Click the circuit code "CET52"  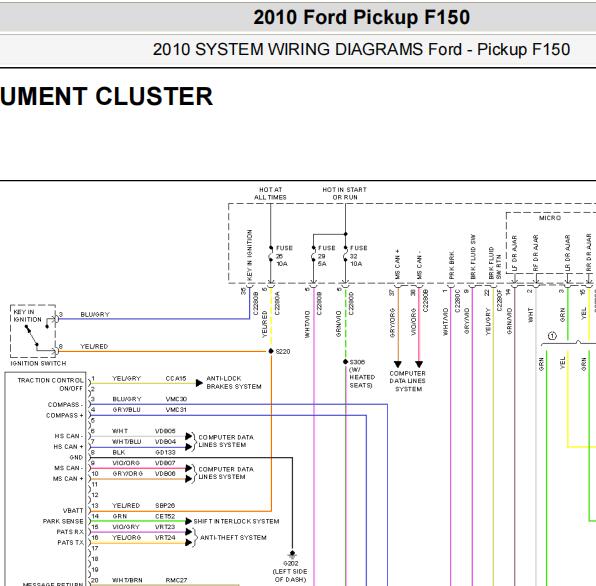click(x=165, y=516)
